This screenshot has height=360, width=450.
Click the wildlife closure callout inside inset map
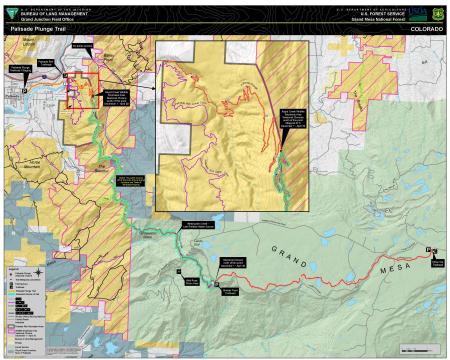(x=293, y=119)
